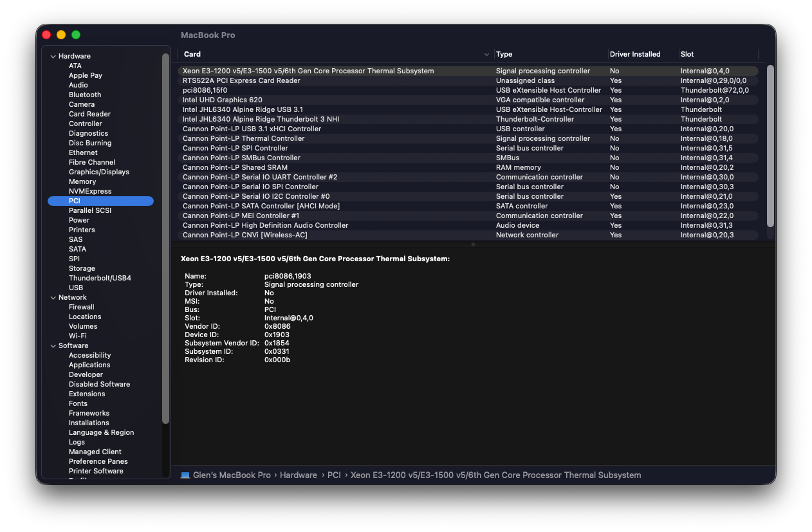812x532 pixels.
Task: Open the Card Reader sidebar category
Action: coord(89,114)
